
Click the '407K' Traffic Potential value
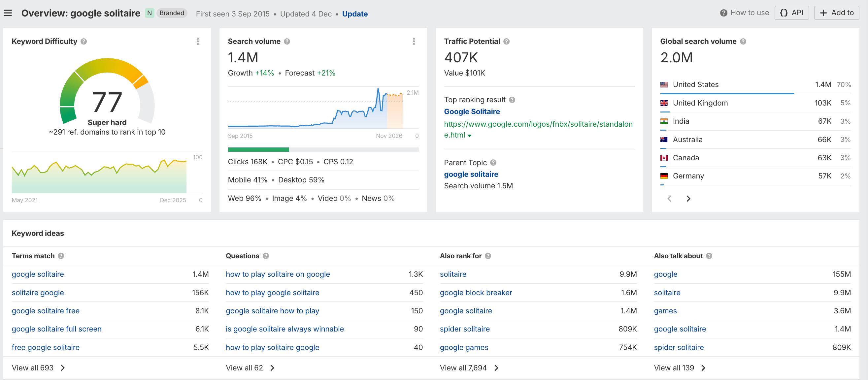click(x=461, y=58)
